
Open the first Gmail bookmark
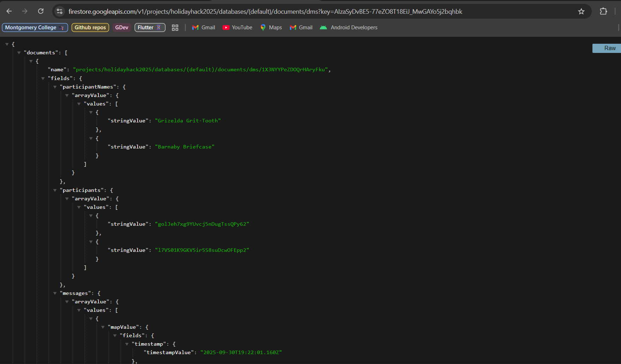[x=203, y=28]
